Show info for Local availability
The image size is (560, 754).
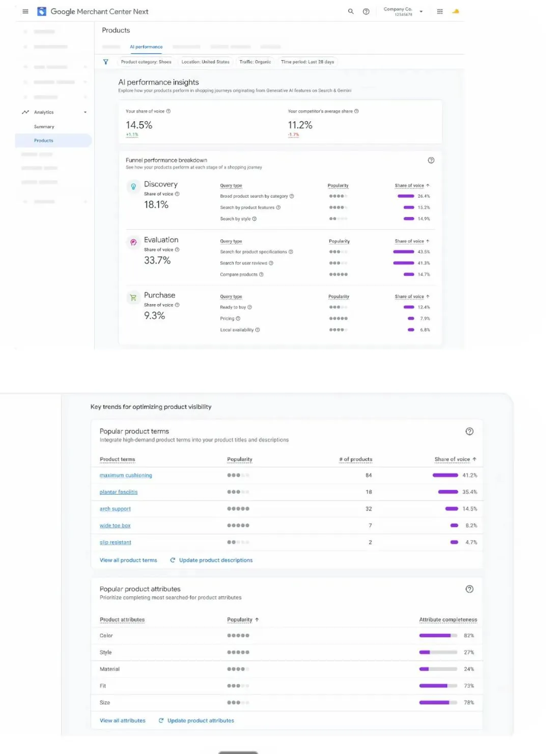pyautogui.click(x=258, y=330)
